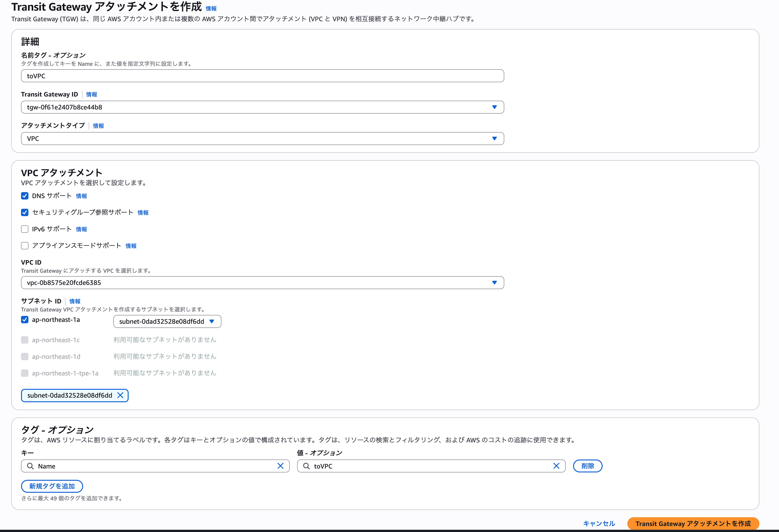Click the キャンセル link
This screenshot has height=532, width=779.
click(599, 524)
